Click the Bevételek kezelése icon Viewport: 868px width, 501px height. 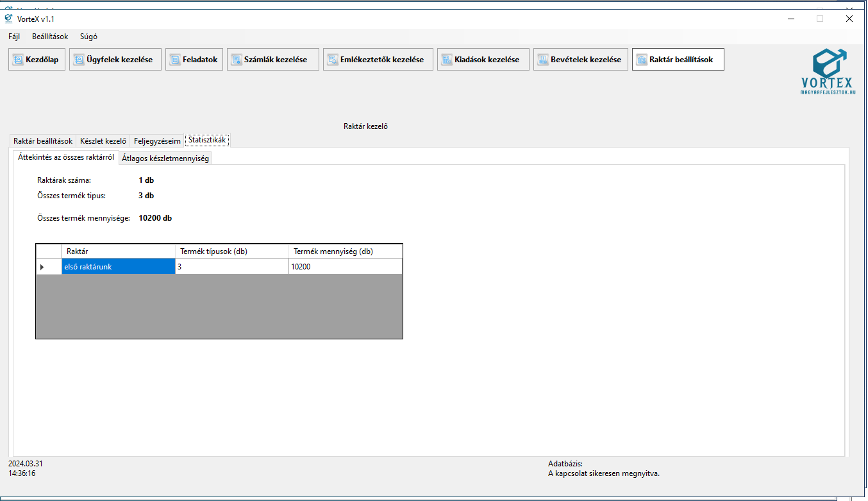coord(543,60)
